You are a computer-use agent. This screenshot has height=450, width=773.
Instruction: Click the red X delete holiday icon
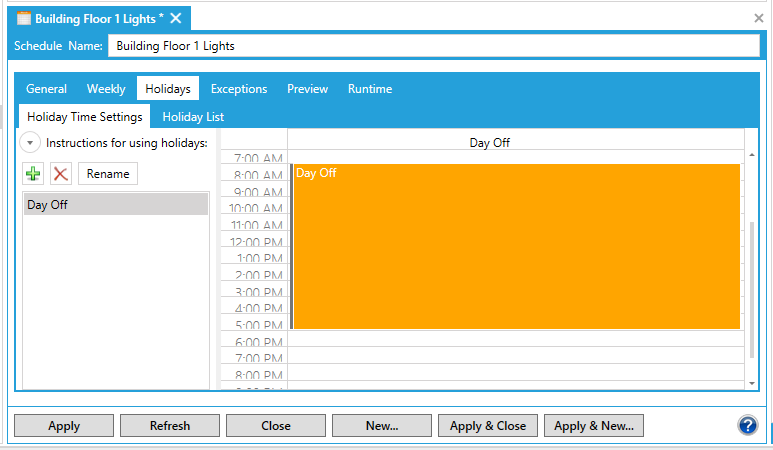(61, 174)
